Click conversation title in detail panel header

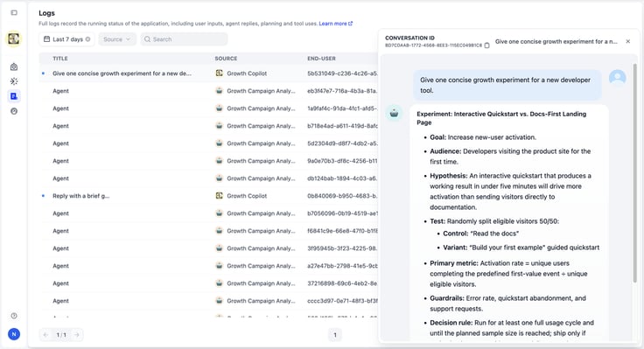point(556,41)
